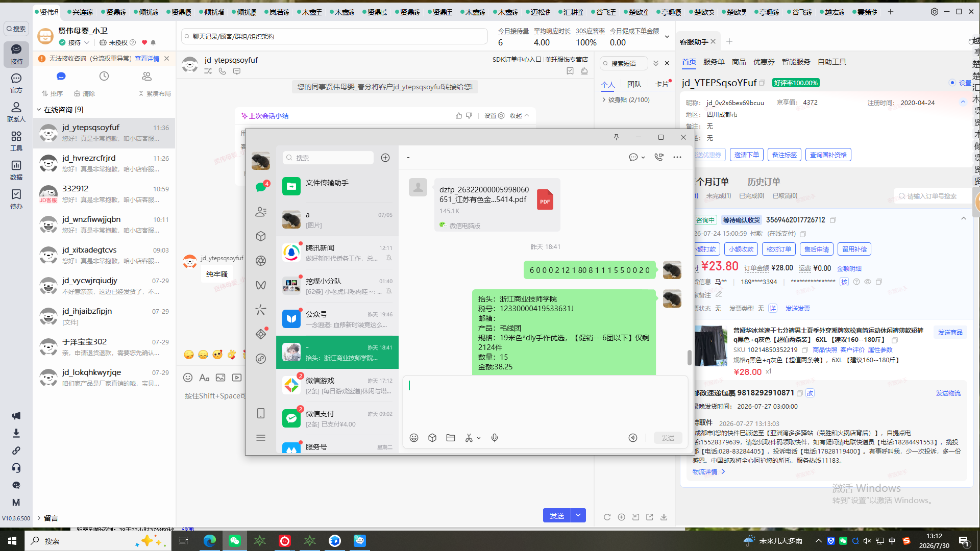Open 官方 official messages in left sidebar

tap(16, 83)
